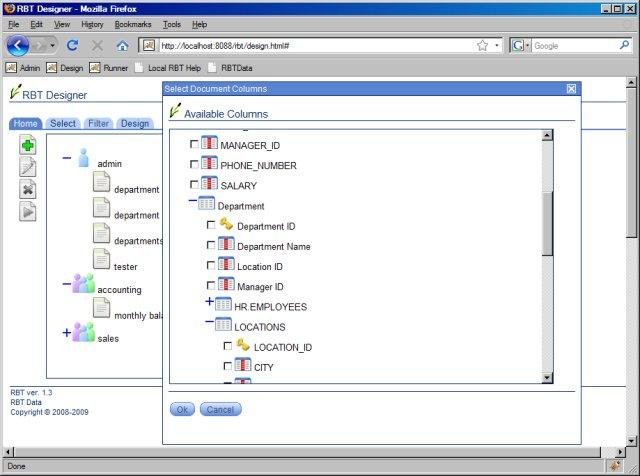Check the SALARY checkbox

click(x=195, y=185)
